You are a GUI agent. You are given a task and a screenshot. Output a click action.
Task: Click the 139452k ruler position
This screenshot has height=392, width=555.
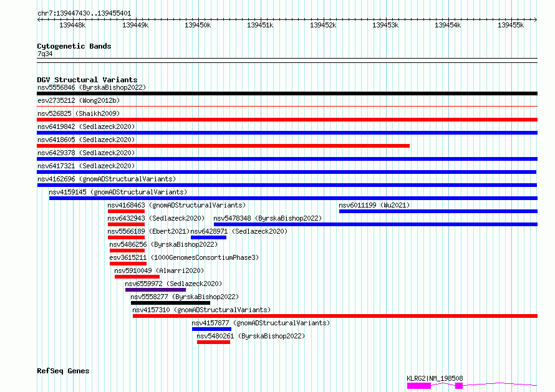323,25
